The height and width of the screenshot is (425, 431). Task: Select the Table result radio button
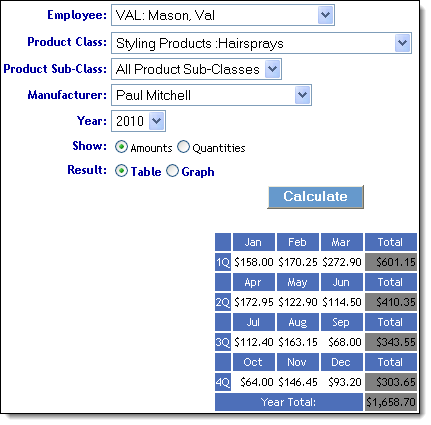(121, 171)
